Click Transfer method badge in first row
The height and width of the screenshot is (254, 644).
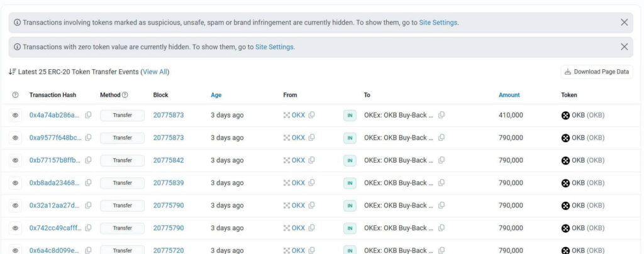click(x=122, y=115)
